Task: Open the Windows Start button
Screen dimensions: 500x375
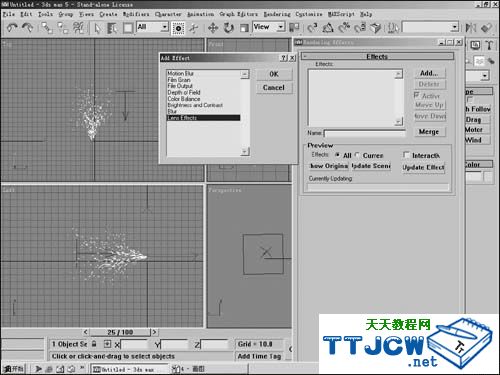Action: click(13, 369)
